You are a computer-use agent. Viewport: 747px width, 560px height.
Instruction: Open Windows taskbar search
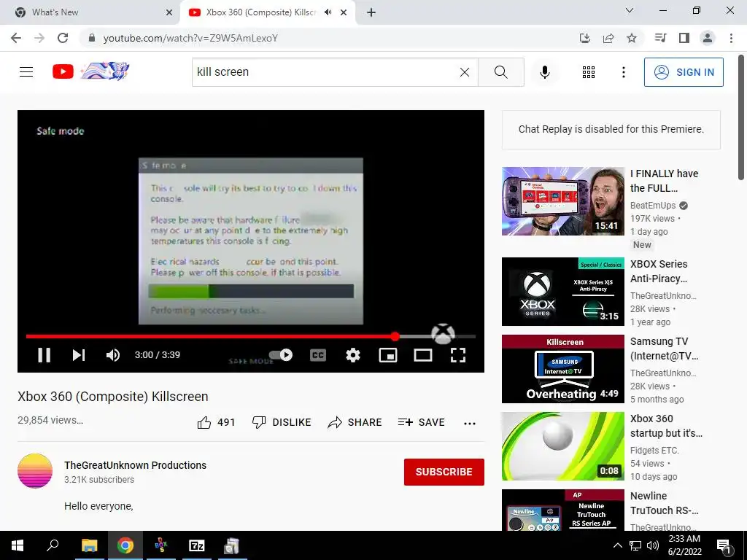[x=53, y=545]
